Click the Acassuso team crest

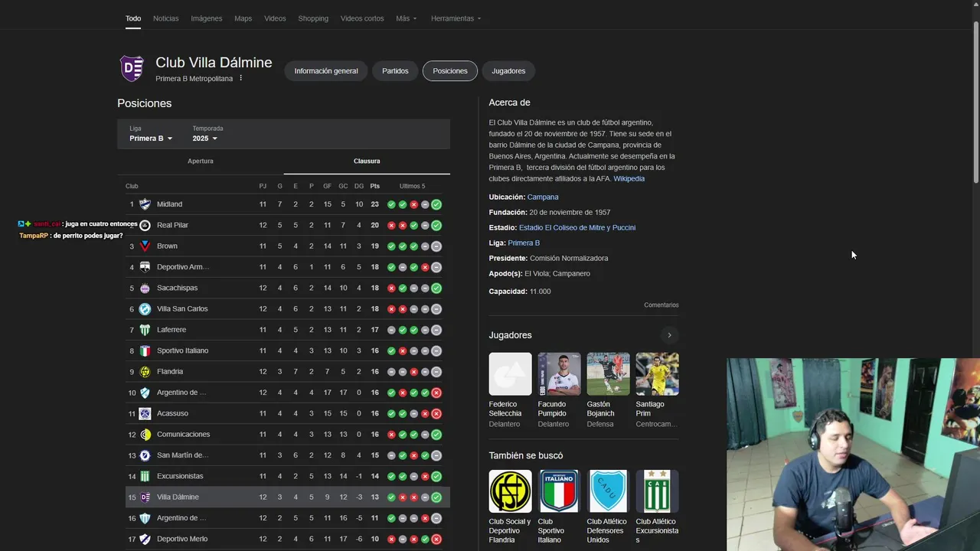[145, 413]
